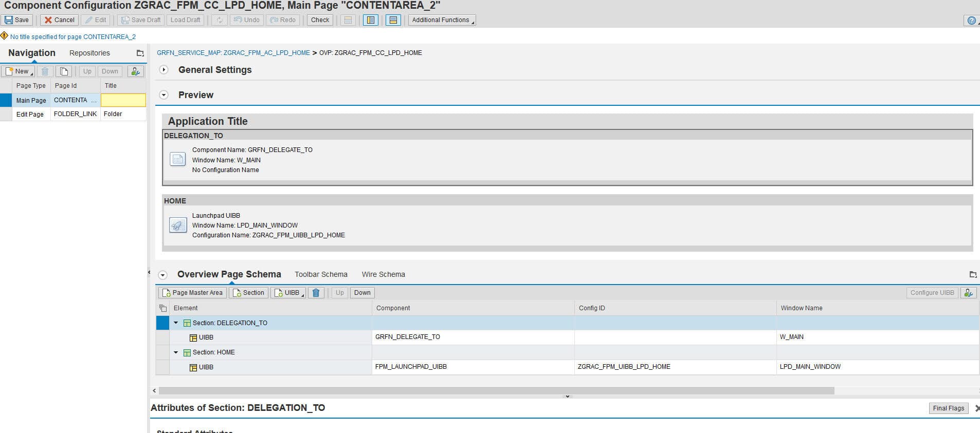Toggle the navigation panel layout button
This screenshot has height=433, width=980.
point(370,20)
